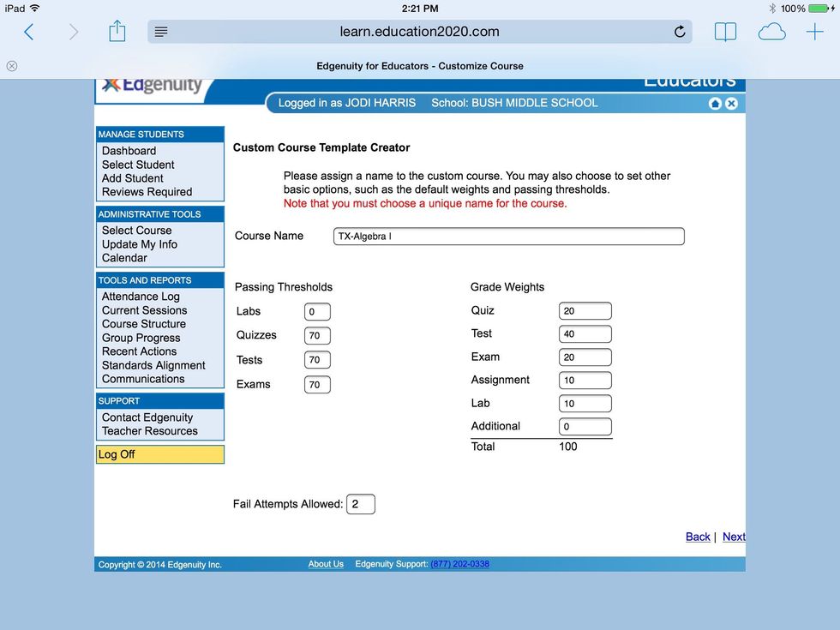Tap the Safari back arrow

coord(29,33)
